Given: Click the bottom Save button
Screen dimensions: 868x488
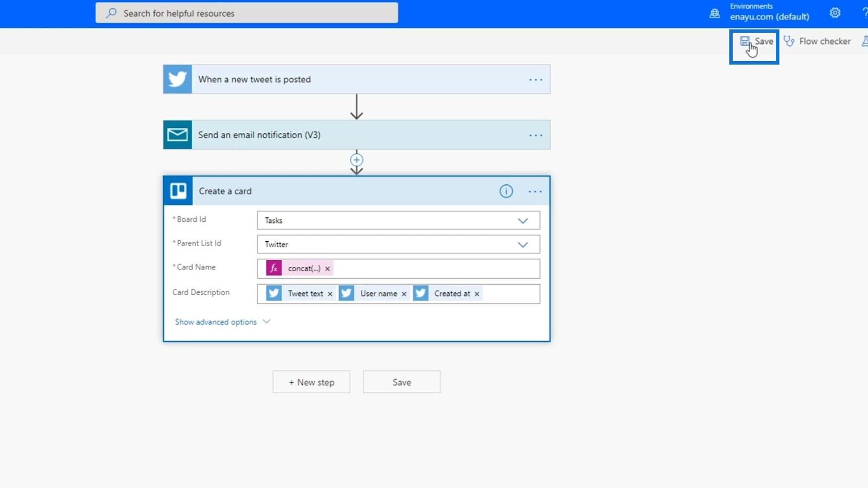Looking at the screenshot, I should pyautogui.click(x=402, y=382).
